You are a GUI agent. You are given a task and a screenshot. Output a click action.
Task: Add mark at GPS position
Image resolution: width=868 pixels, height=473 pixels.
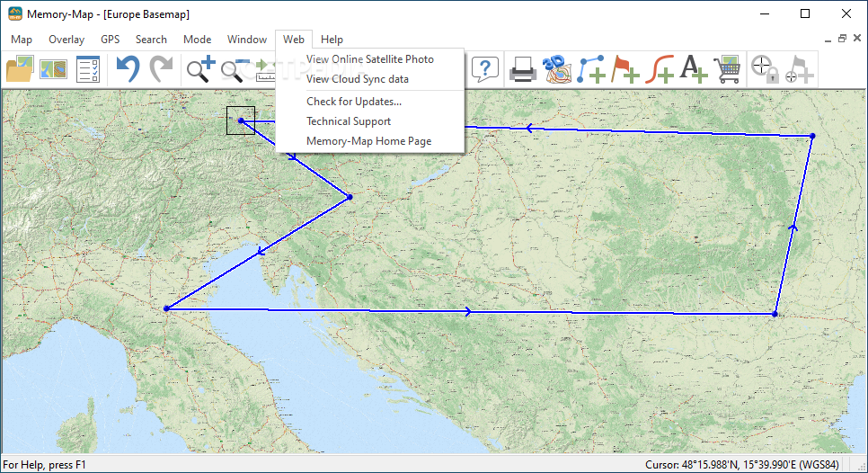point(800,69)
